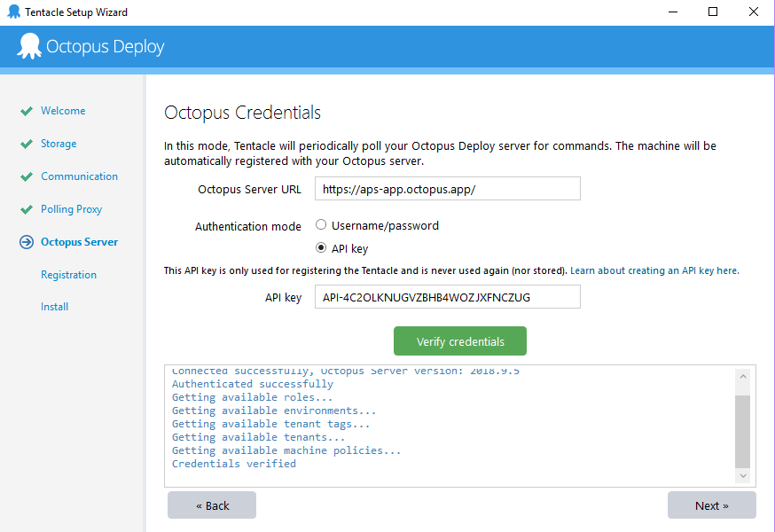Click the green checkmark beside Polling Proxy
775x532 pixels.
tap(27, 209)
